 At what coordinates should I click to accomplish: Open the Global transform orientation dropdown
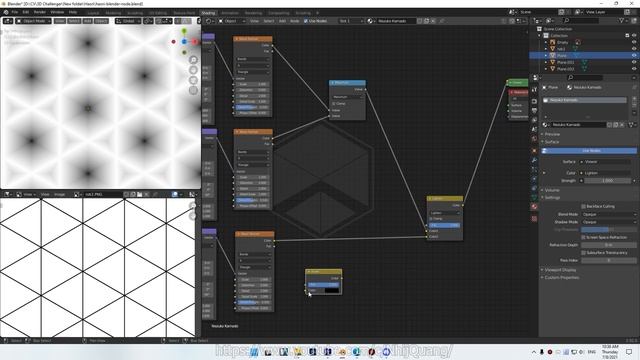pyautogui.click(x=128, y=21)
